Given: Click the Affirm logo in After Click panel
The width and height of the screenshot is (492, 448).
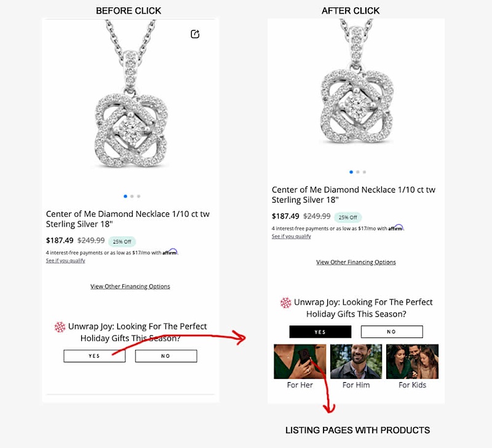Looking at the screenshot, I should tap(395, 228).
